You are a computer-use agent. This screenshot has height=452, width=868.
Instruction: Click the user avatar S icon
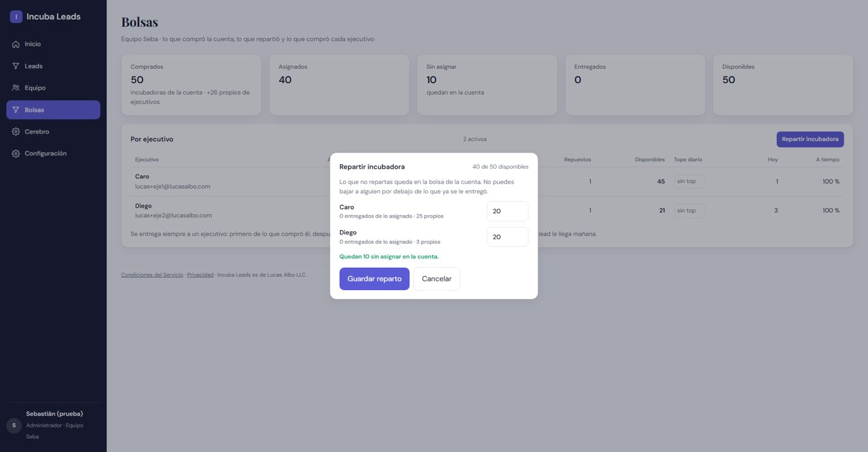(14, 425)
